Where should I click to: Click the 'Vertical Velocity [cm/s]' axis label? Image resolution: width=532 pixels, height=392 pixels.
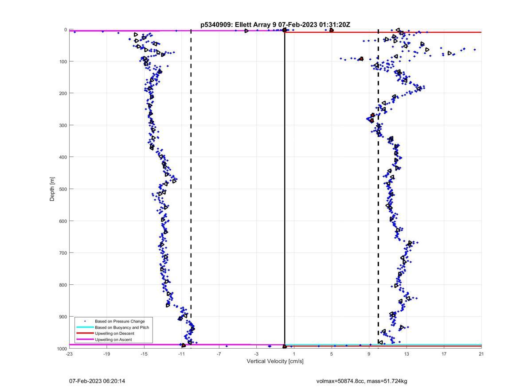click(x=275, y=361)
